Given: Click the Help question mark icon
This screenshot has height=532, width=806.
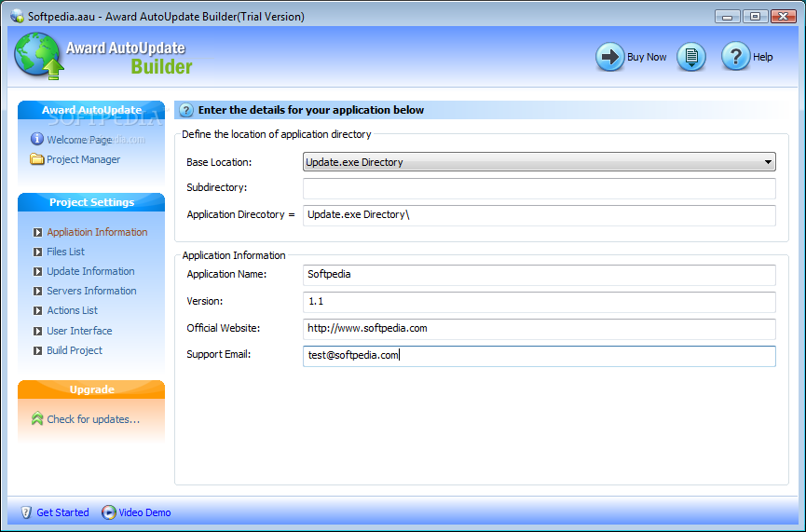Looking at the screenshot, I should pyautogui.click(x=735, y=57).
